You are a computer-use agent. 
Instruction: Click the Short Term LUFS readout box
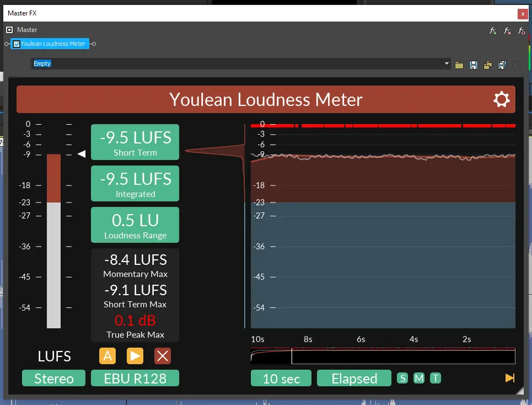click(x=135, y=142)
